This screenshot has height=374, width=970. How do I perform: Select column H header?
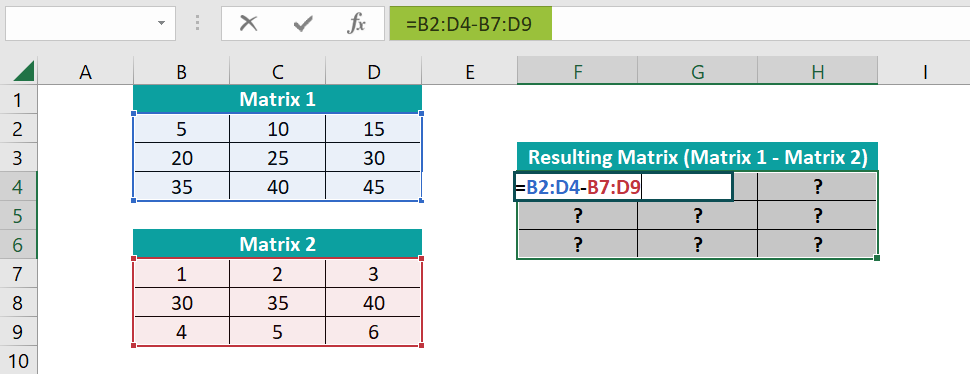click(818, 72)
